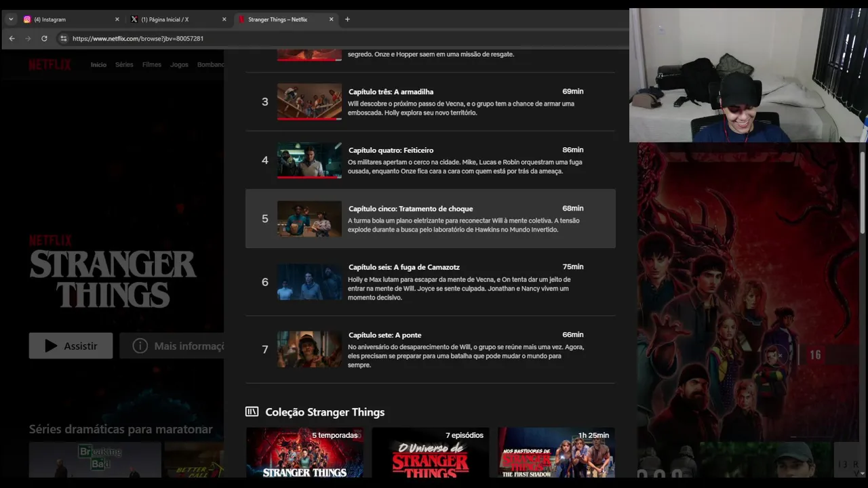Click the 69min duration of episode 3
The width and height of the screenshot is (868, 488).
point(572,91)
